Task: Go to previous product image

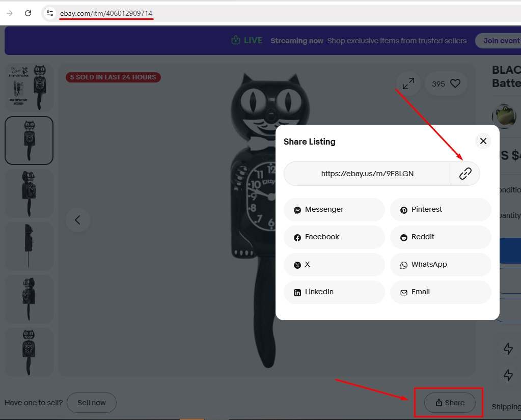Action: coord(78,220)
